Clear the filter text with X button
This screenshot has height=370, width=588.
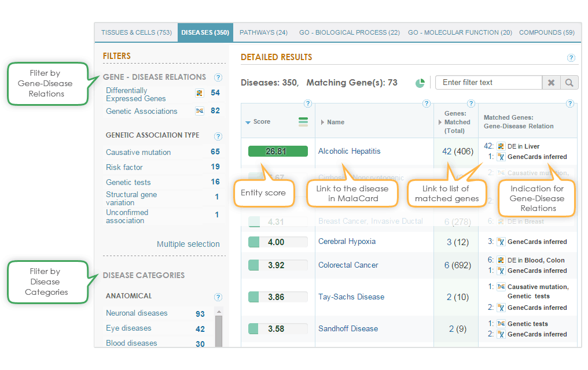pyautogui.click(x=551, y=83)
